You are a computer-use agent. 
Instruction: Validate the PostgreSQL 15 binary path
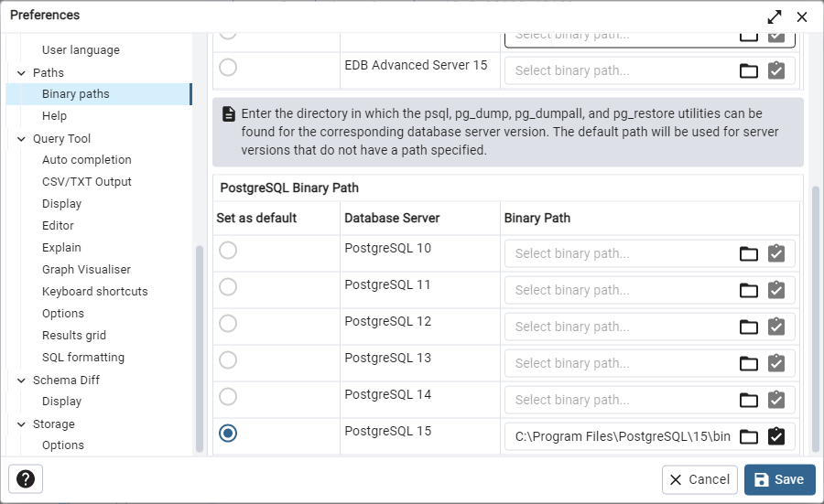click(776, 436)
